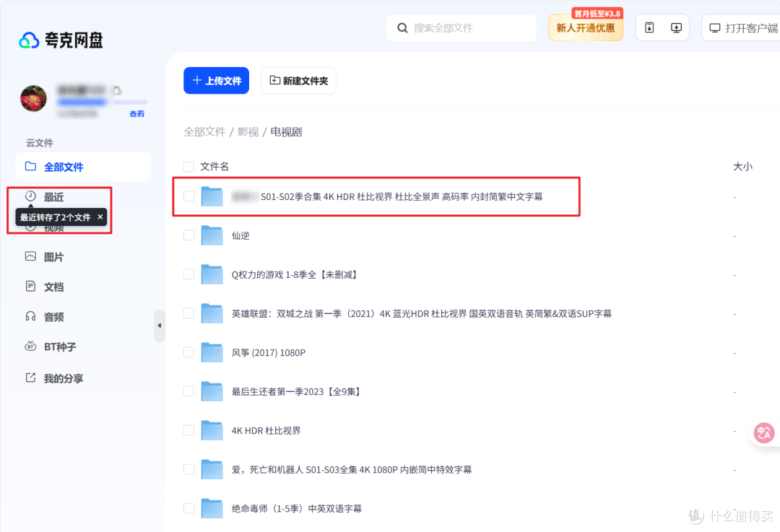Tick the checkbox for 最后生还者第一季2023

click(x=188, y=391)
